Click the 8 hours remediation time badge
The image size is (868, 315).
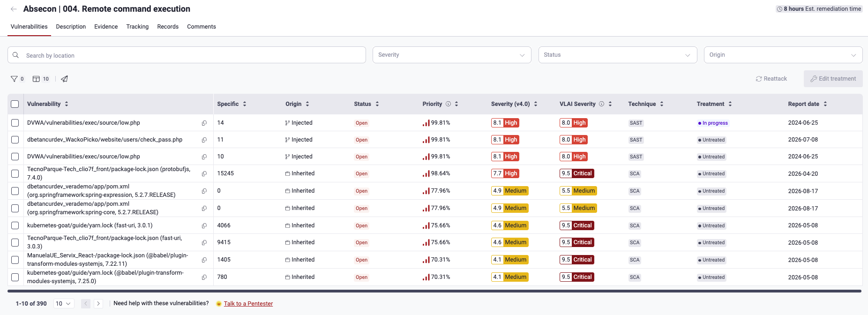pos(819,9)
